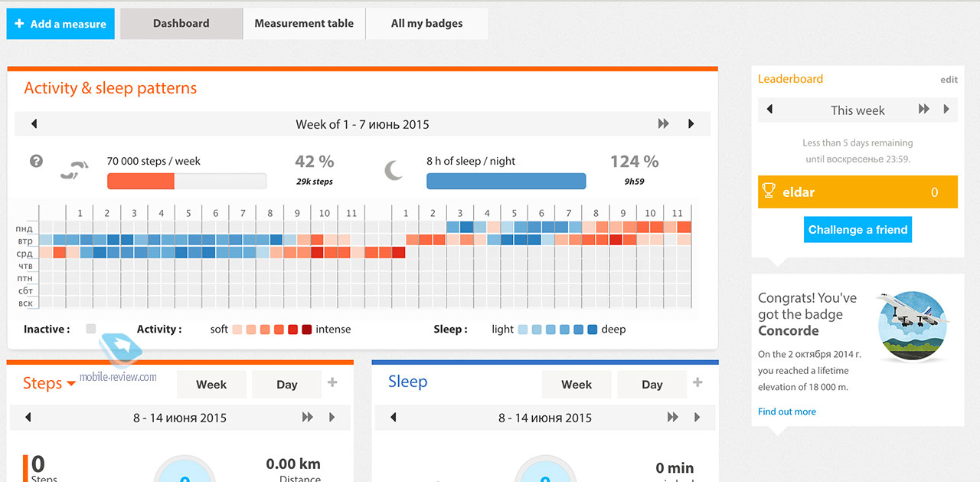The image size is (980, 482).
Task: Go to previous period in Sleep panel
Action: coord(394,418)
